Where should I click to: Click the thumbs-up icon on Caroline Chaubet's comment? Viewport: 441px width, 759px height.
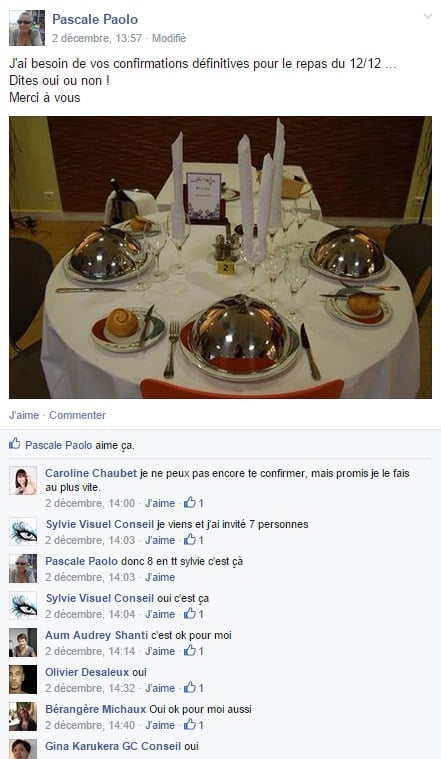pos(189,502)
